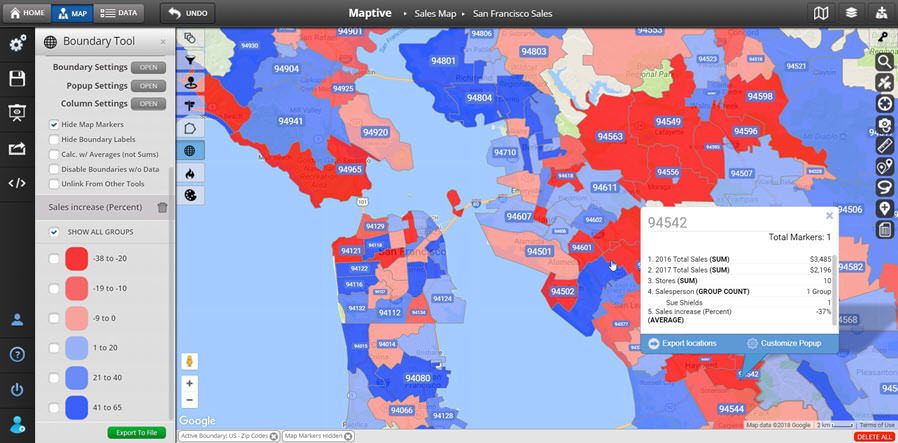Select the heat map flame tool
The height and width of the screenshot is (443, 898).
click(x=190, y=173)
